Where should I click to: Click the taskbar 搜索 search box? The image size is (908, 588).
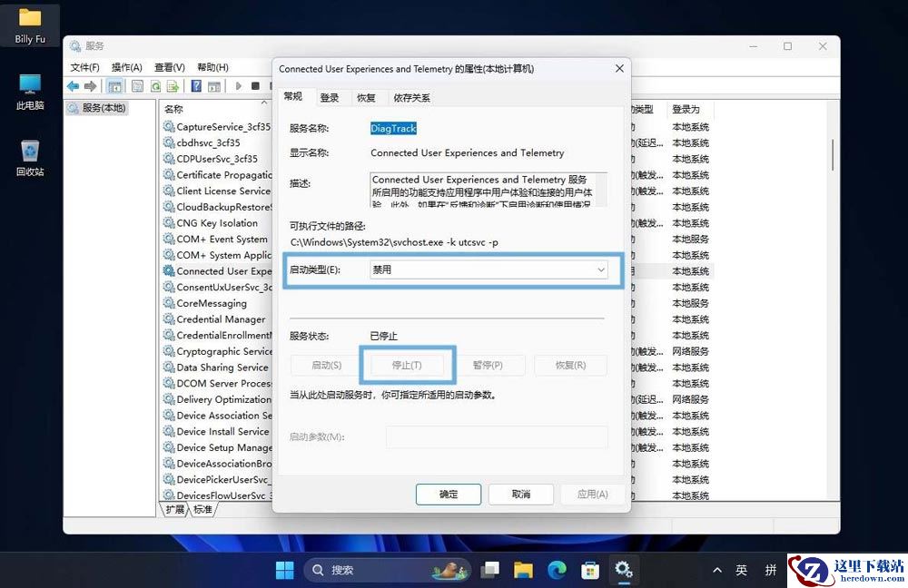coord(387,570)
